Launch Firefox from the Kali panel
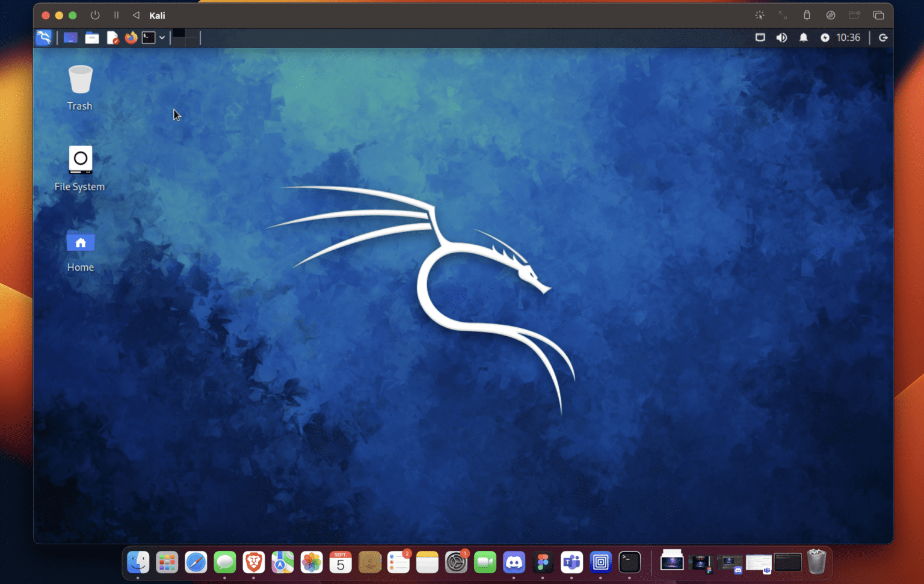924x584 pixels. pyautogui.click(x=131, y=38)
